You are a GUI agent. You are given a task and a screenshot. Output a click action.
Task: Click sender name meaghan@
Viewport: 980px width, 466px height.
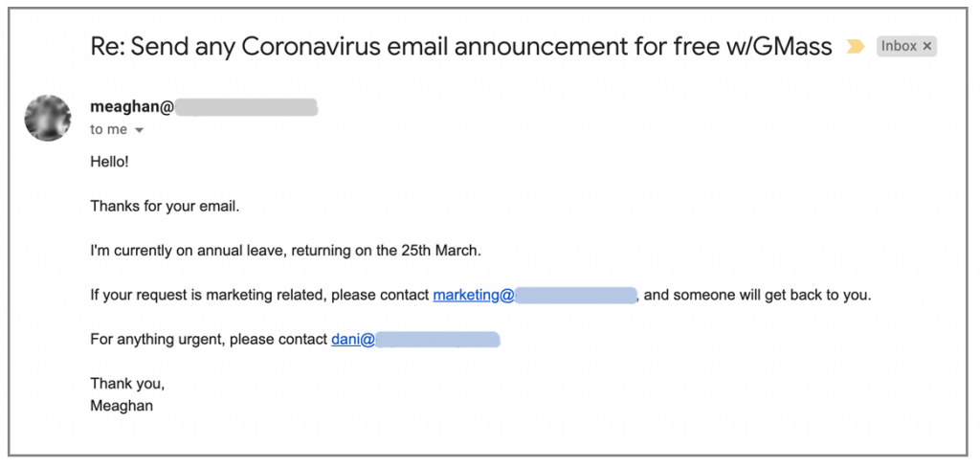pyautogui.click(x=132, y=107)
